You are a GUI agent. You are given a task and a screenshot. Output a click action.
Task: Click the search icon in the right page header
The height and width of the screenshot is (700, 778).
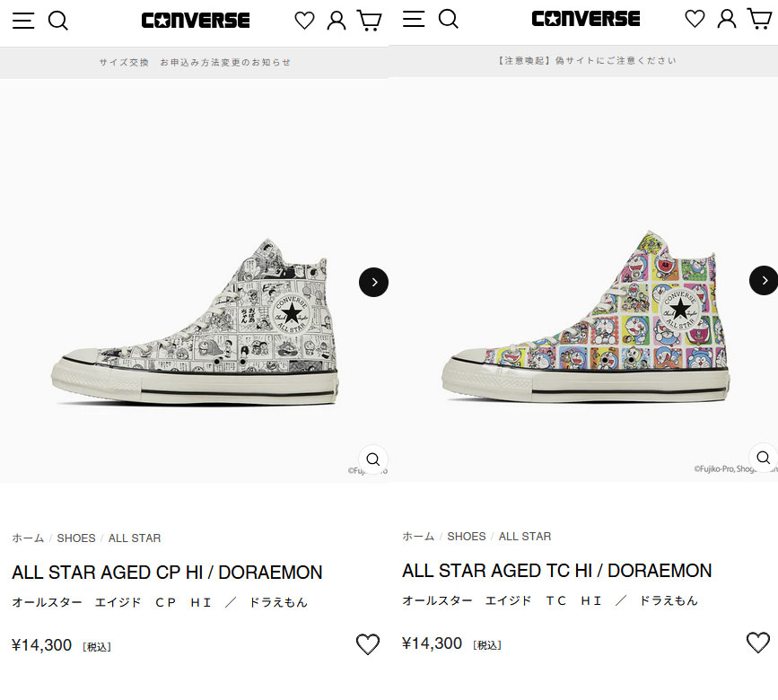click(x=448, y=20)
